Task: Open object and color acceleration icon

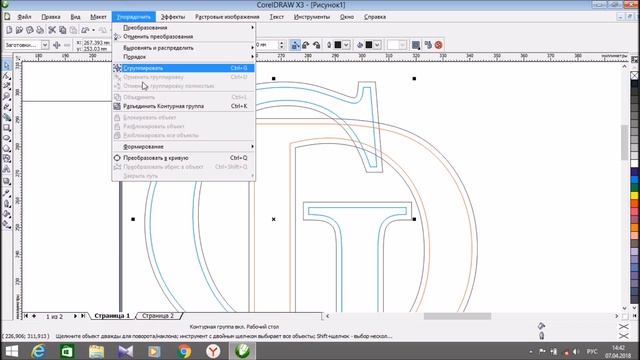Action: [x=416, y=45]
